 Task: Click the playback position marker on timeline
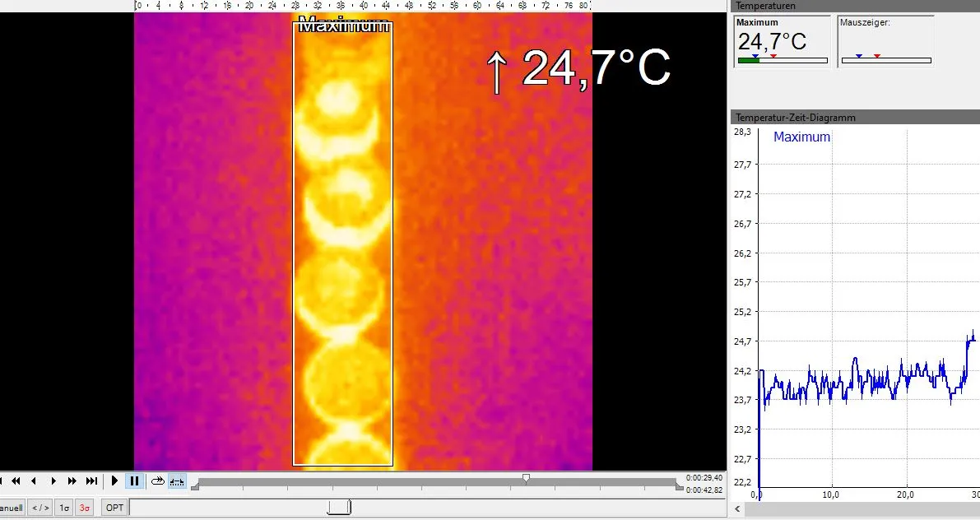[526, 477]
